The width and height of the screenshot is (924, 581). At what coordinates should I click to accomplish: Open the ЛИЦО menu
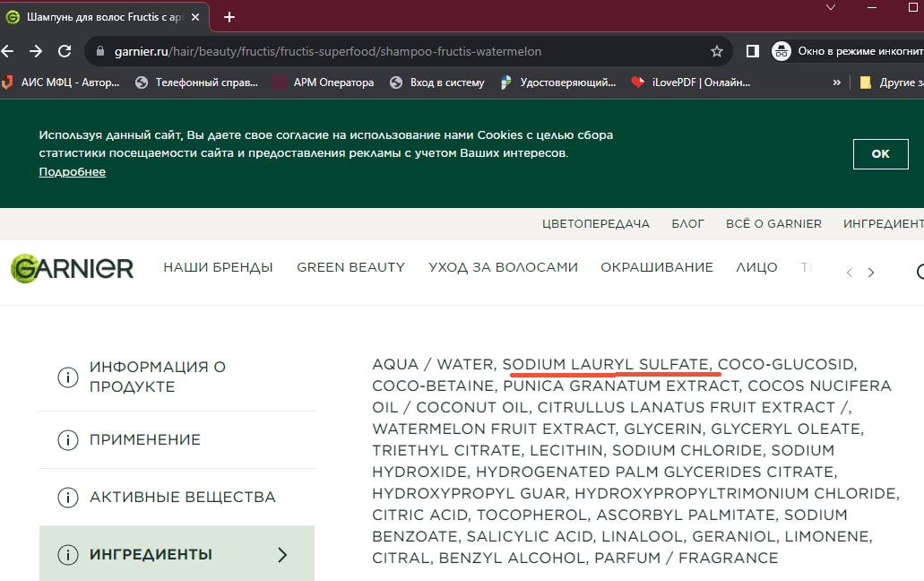tap(756, 267)
